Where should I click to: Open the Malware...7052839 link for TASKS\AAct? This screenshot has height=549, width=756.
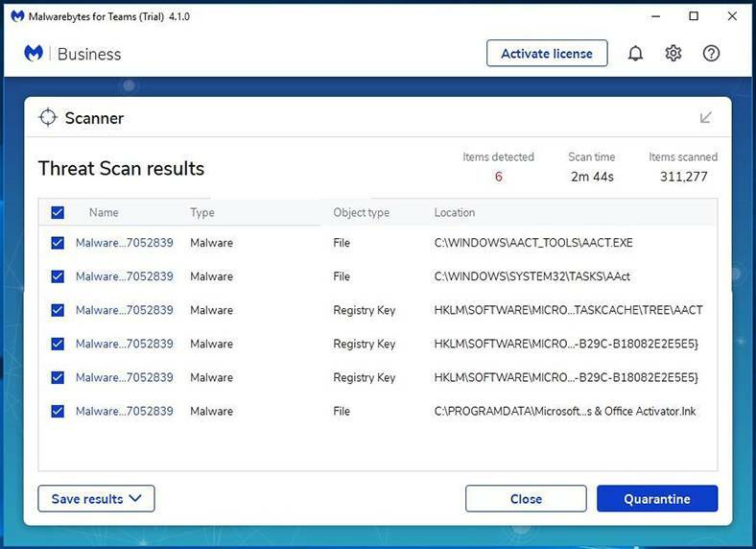[x=125, y=276]
